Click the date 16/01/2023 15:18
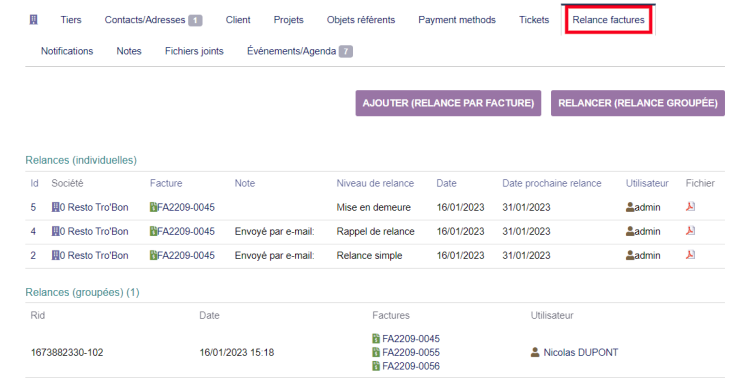 click(x=236, y=352)
